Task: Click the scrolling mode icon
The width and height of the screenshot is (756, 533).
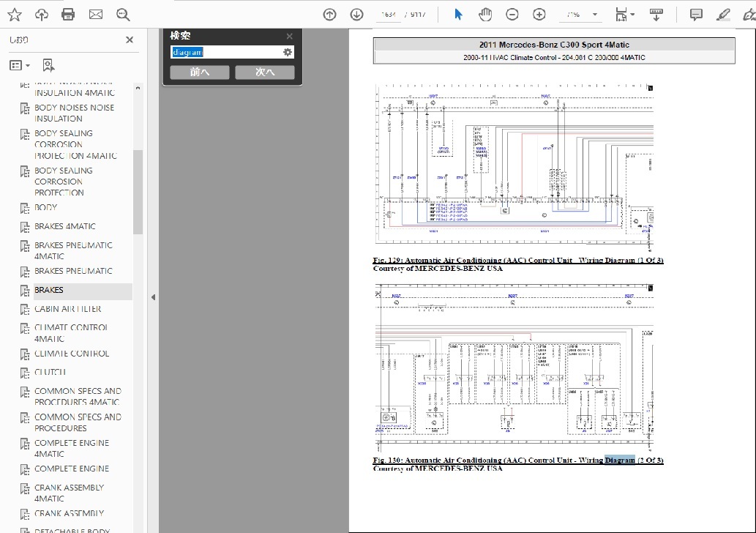Action: click(x=656, y=15)
